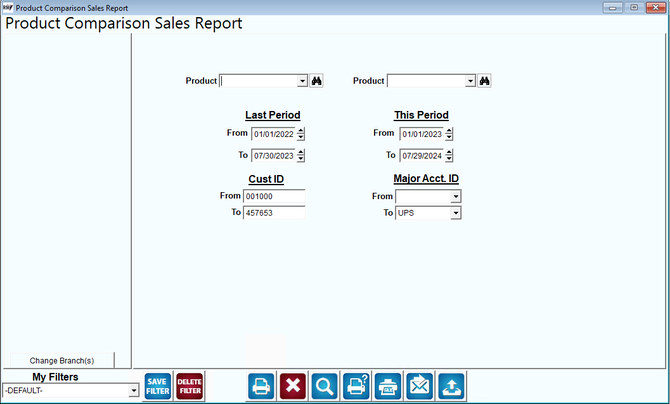
Task: Open the second Product dropdown arrow
Action: click(x=470, y=81)
